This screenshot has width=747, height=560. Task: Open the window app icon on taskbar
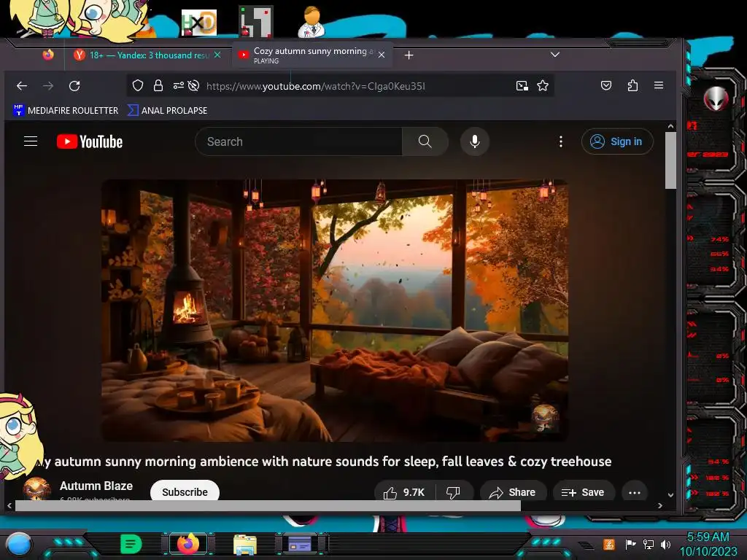300,544
